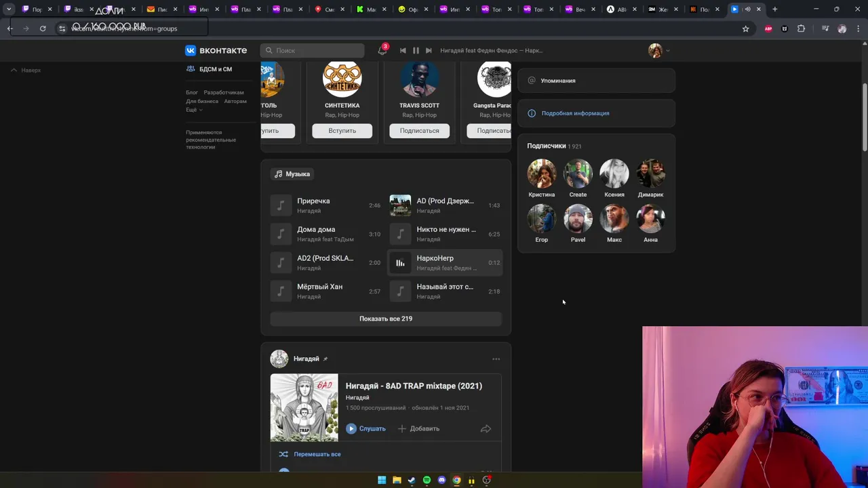Play the track AD2 (Prod SKLA...
The image size is (868, 488).
[325, 263]
